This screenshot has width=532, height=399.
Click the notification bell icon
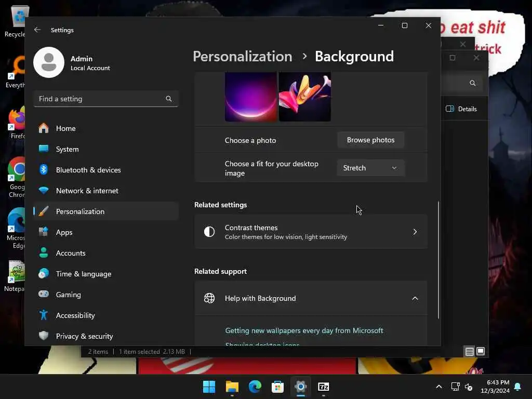pos(518,387)
